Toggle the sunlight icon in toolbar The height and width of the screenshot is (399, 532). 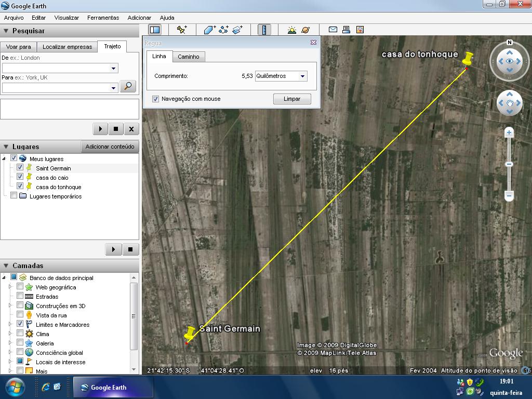(x=292, y=30)
